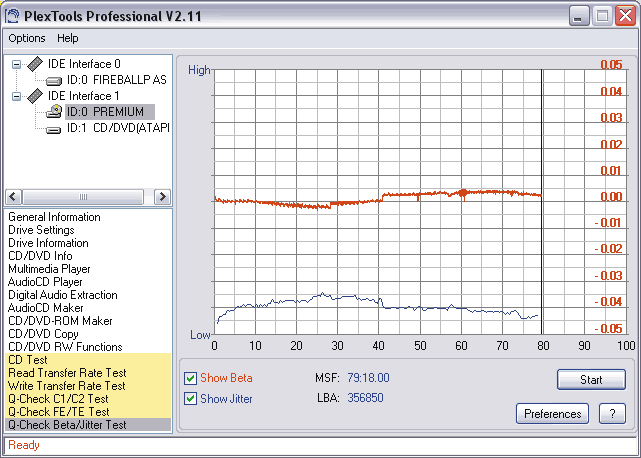Open Digital Audio Extraction
The image size is (641, 458).
click(63, 295)
